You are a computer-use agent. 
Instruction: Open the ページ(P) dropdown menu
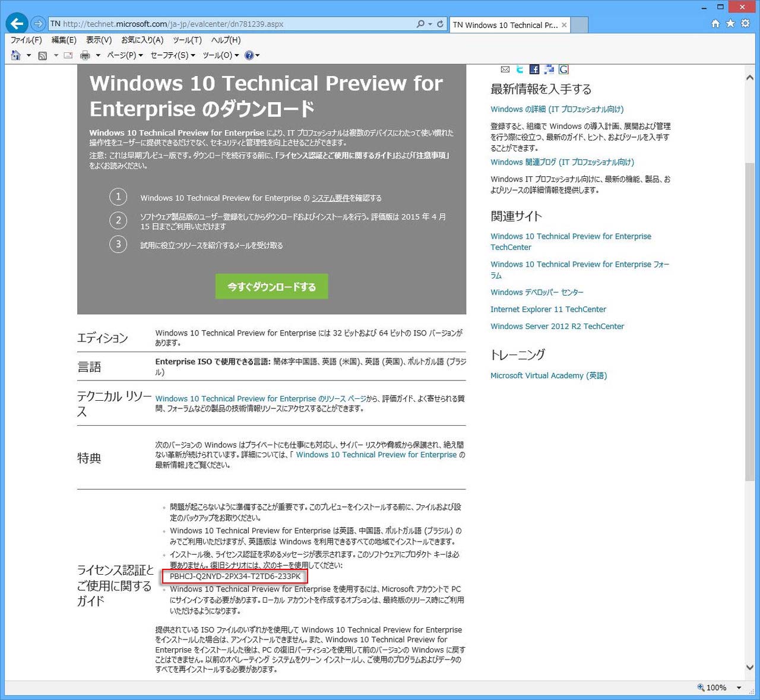click(x=125, y=55)
